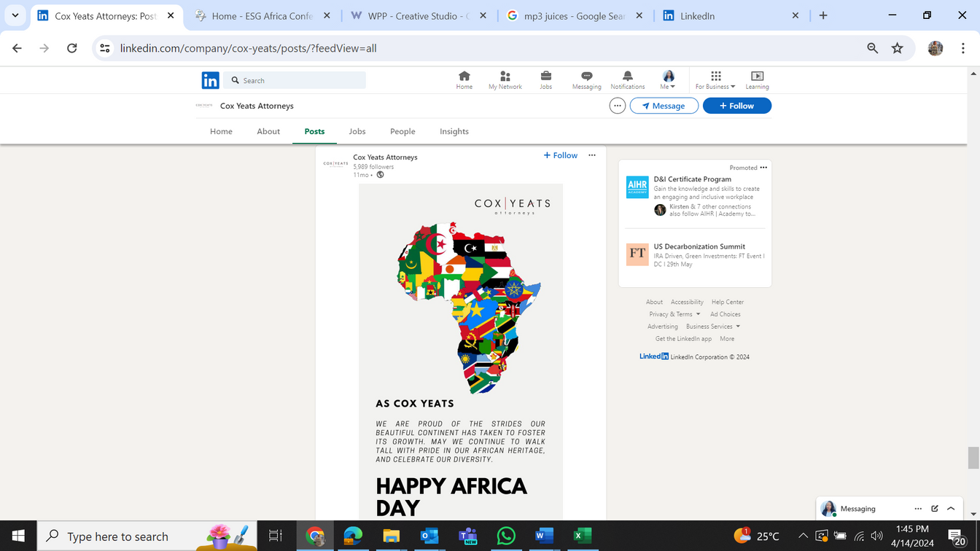
Task: Switch to the company Jobs tab
Action: tap(357, 131)
